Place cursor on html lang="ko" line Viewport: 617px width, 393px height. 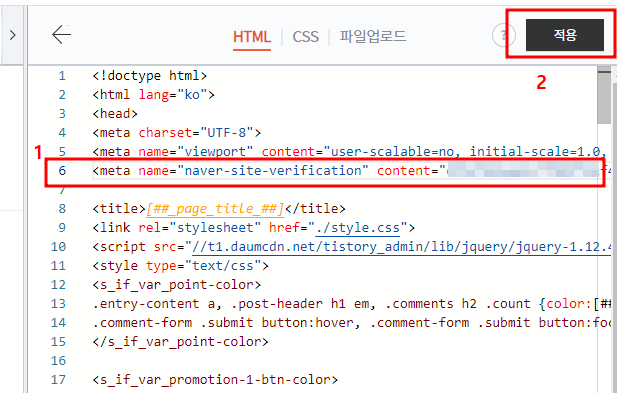(153, 95)
